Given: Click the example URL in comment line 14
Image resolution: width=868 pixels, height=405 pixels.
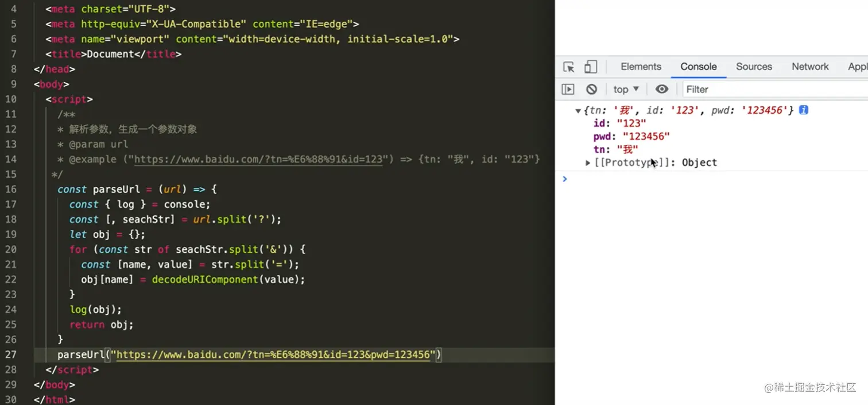Looking at the screenshot, I should click(258, 159).
